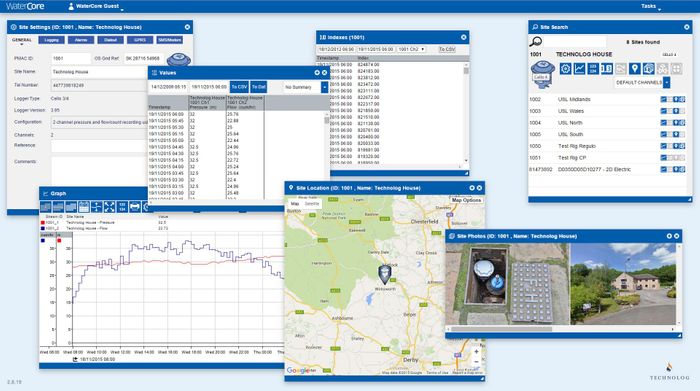The height and width of the screenshot is (391, 700).
Task: Click photos icon on Test Rig Regulo row
Action: coord(682,146)
